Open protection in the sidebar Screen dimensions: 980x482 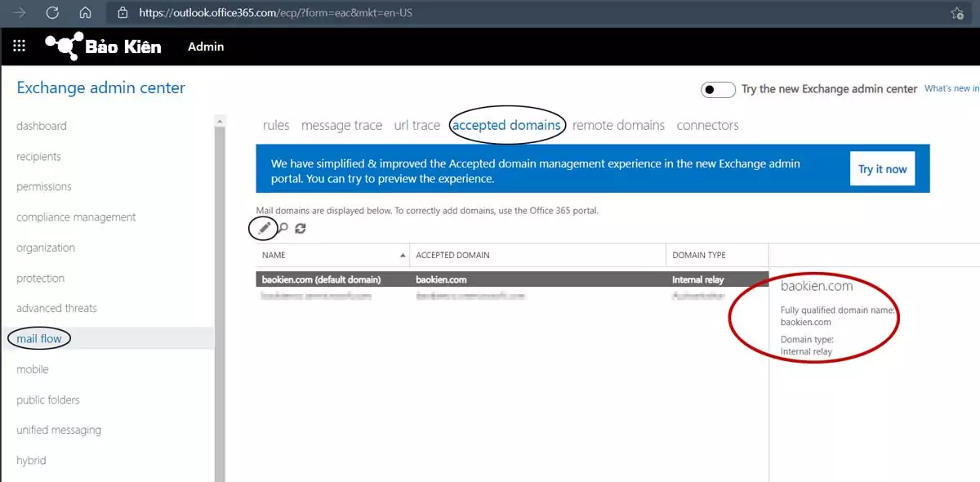pos(40,278)
